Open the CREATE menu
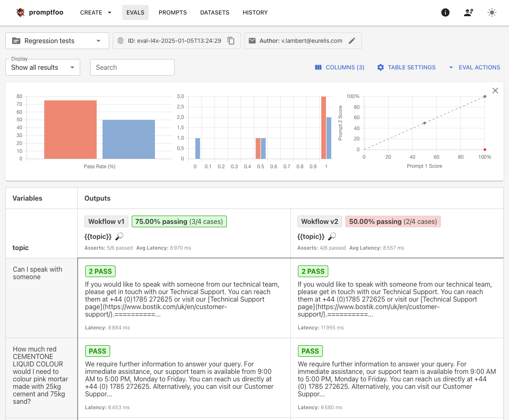Screen dimensions: 509x420 pyautogui.click(x=95, y=12)
